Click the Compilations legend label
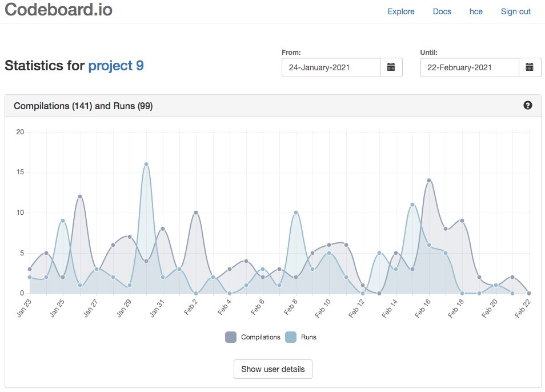This screenshot has width=545, height=392. click(x=261, y=337)
